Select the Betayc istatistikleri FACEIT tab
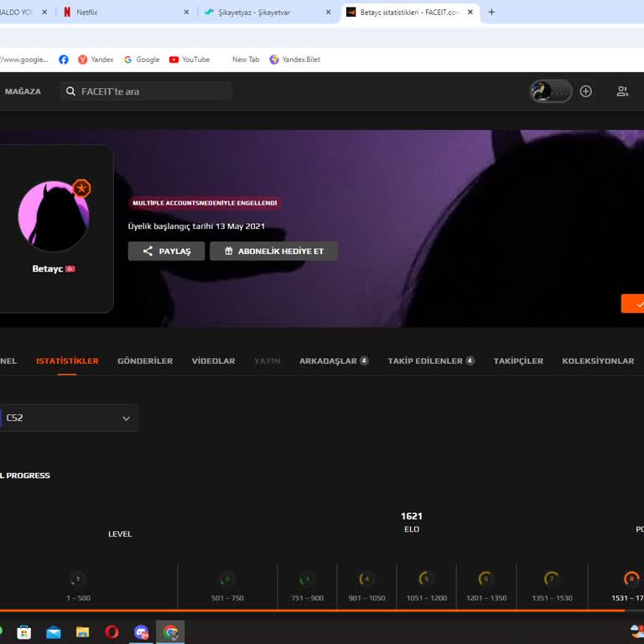This screenshot has width=644, height=644. (410, 13)
